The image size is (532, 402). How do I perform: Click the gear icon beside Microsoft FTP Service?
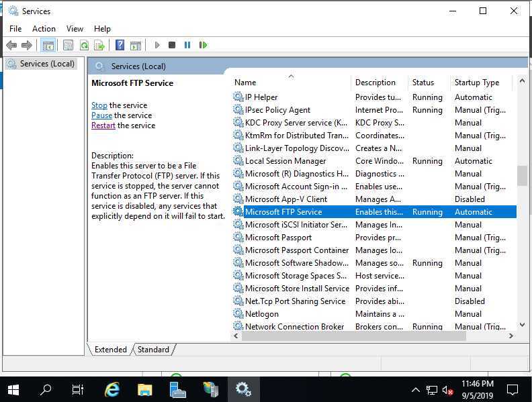[x=238, y=212]
